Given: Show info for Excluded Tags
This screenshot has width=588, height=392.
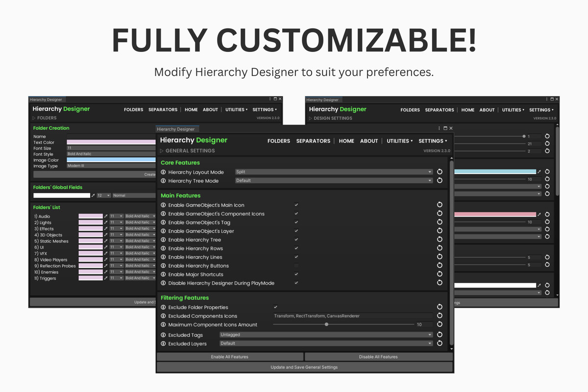Looking at the screenshot, I should (x=163, y=335).
